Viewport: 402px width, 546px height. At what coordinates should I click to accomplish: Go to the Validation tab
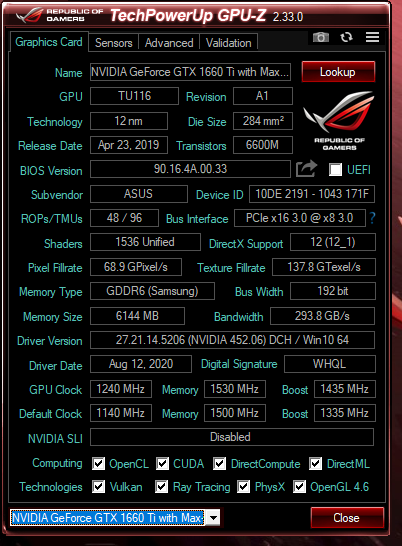coord(229,43)
